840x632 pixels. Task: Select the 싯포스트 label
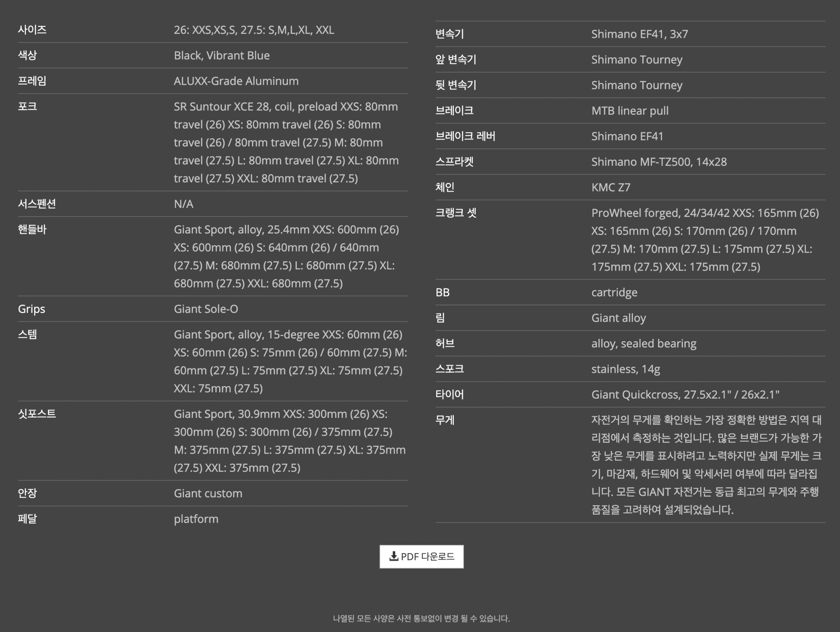pos(37,414)
